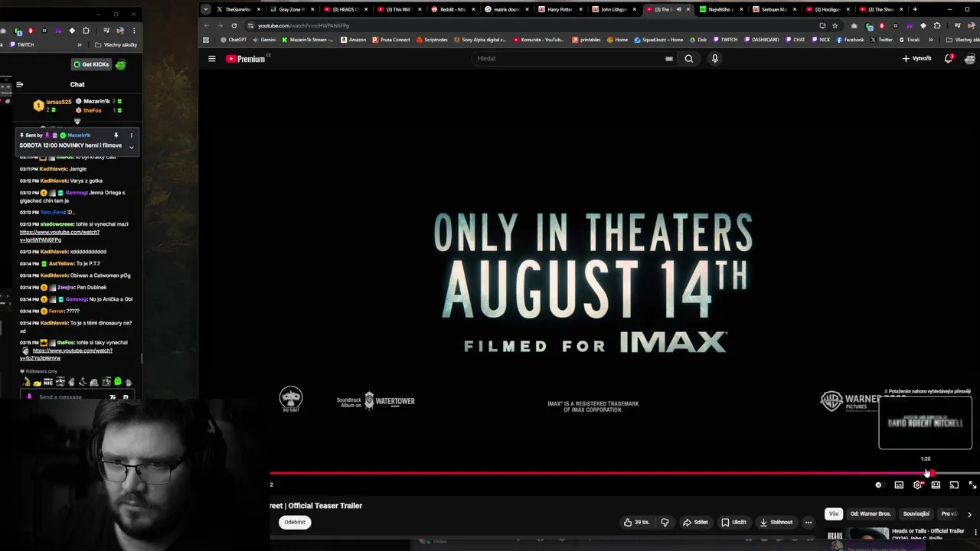Image resolution: width=980 pixels, height=551 pixels.
Task: Switch to theater mode
Action: tap(936, 484)
